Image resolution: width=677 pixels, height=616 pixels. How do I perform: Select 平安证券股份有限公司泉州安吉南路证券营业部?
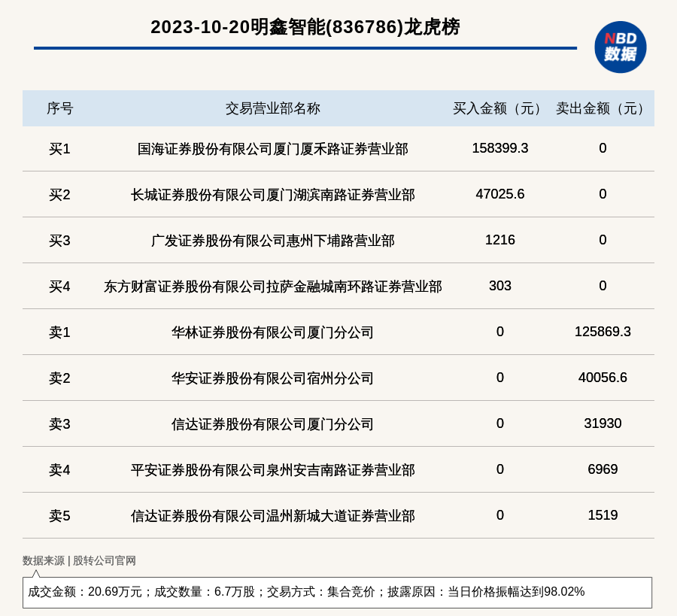[273, 469]
